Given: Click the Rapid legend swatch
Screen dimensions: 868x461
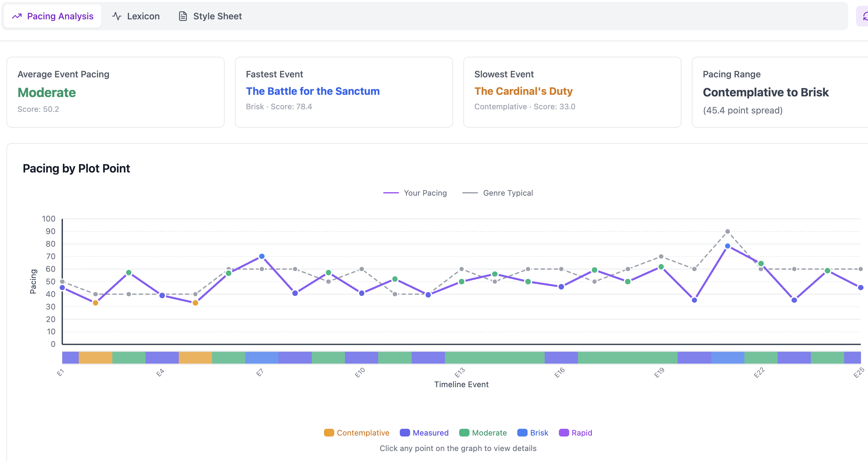Looking at the screenshot, I should (563, 433).
